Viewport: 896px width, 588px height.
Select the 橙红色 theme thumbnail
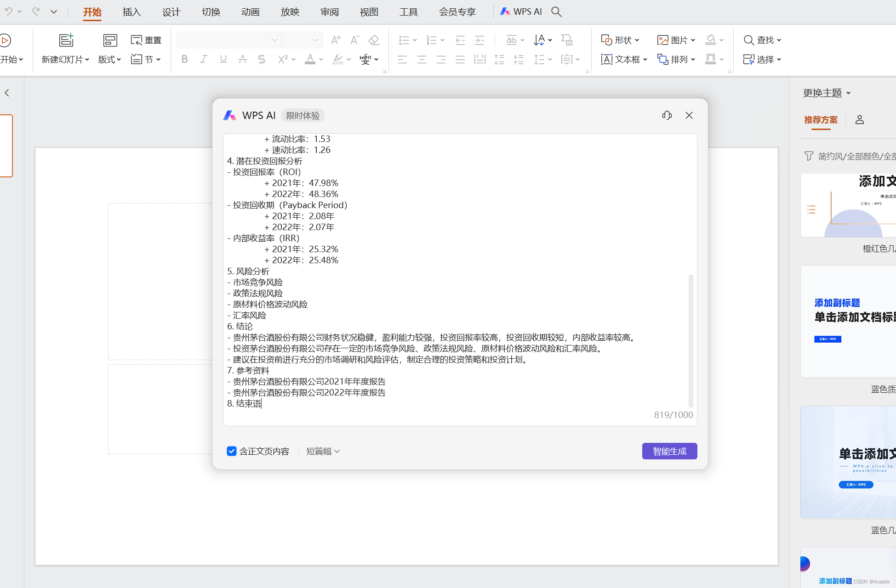[x=848, y=205]
